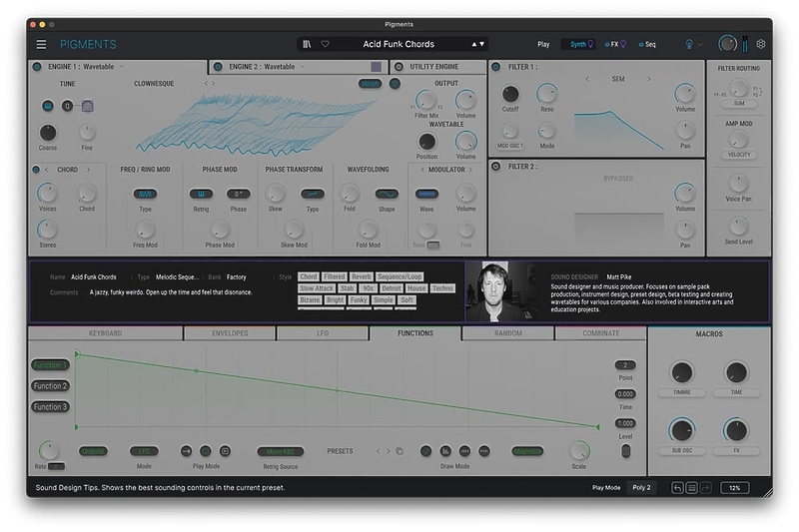Toggle the Chord unison power button
The image size is (799, 532).
pos(36,170)
